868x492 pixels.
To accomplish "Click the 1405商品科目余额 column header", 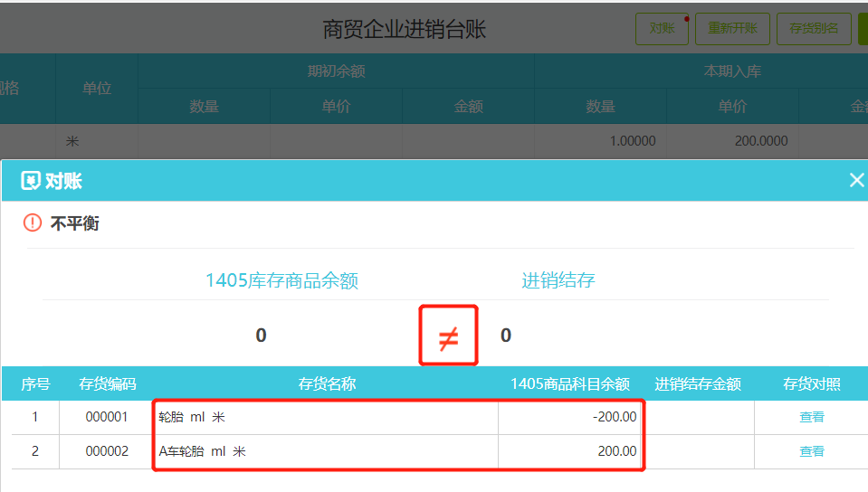I will [569, 384].
